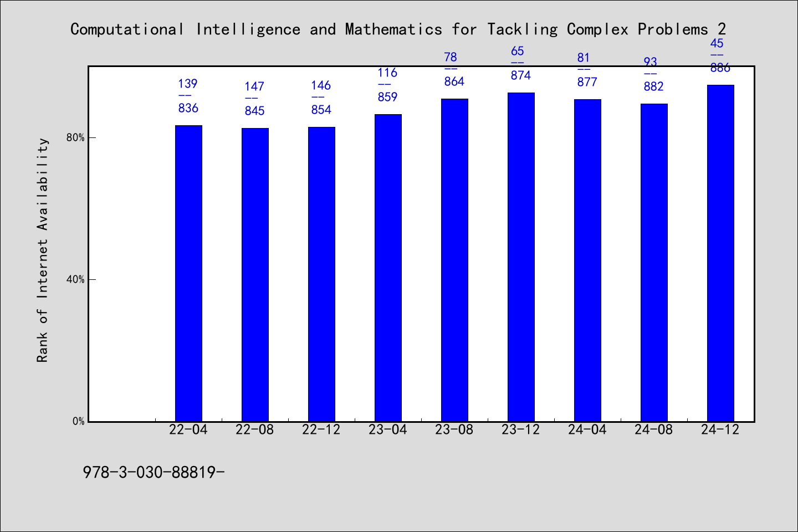Click the data label value 859
The width and height of the screenshot is (798, 532).
388,97
